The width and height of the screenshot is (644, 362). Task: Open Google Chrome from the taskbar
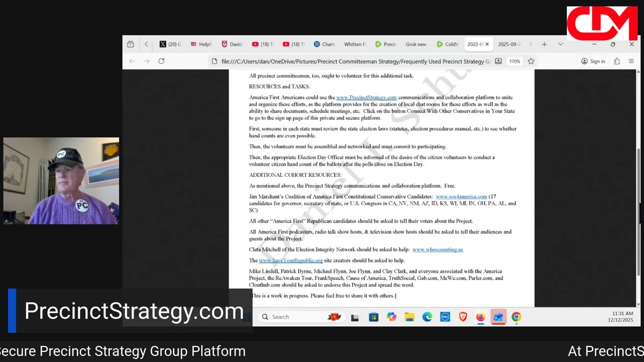tap(516, 317)
